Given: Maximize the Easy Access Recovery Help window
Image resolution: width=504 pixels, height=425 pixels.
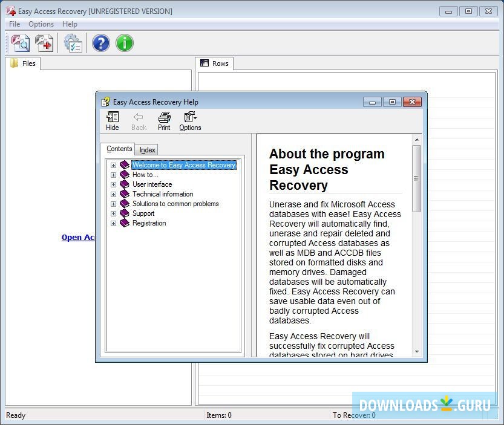Looking at the screenshot, I should pyautogui.click(x=392, y=102).
